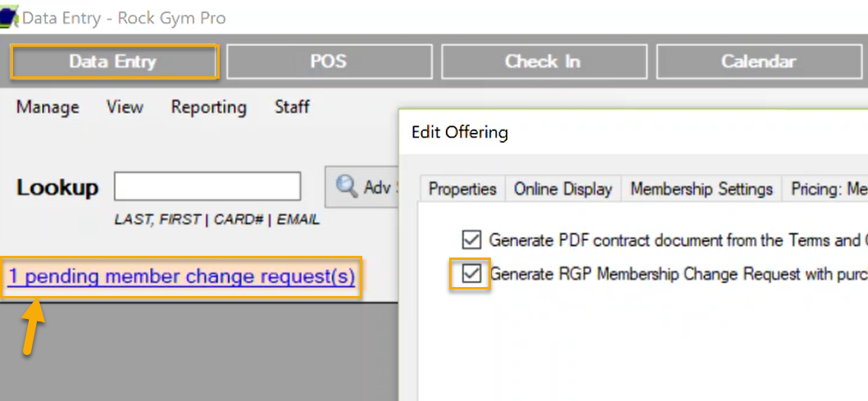Viewport: 868px width, 401px height.
Task: Click the Adv Search magnifier icon
Action: pos(347,187)
